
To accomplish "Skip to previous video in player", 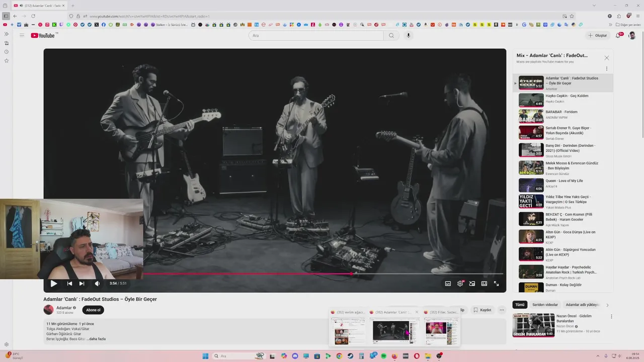I will tap(69, 284).
